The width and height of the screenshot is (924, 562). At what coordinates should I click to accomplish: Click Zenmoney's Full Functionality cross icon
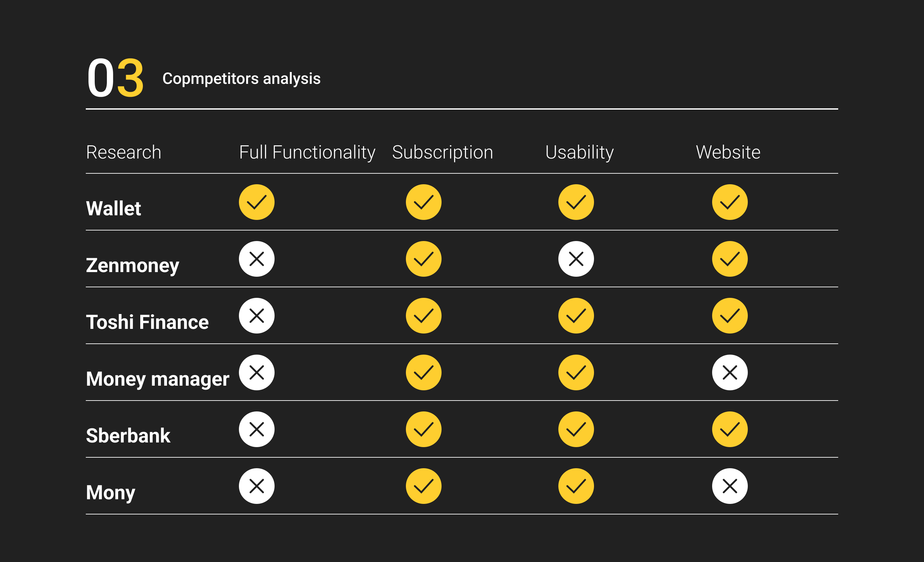point(256,259)
